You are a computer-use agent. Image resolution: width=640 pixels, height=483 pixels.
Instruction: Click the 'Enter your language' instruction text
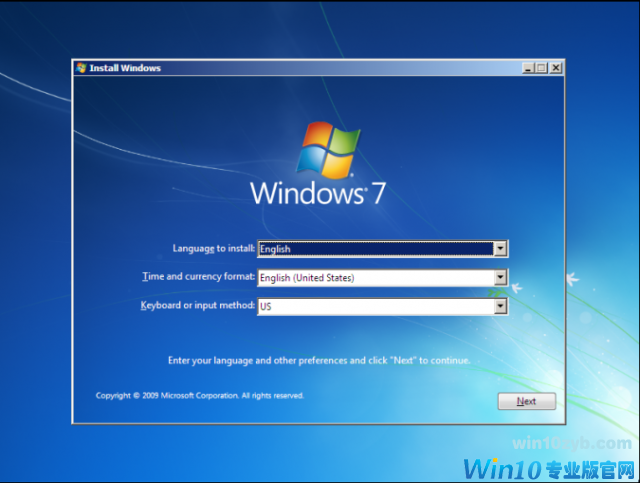tap(319, 361)
